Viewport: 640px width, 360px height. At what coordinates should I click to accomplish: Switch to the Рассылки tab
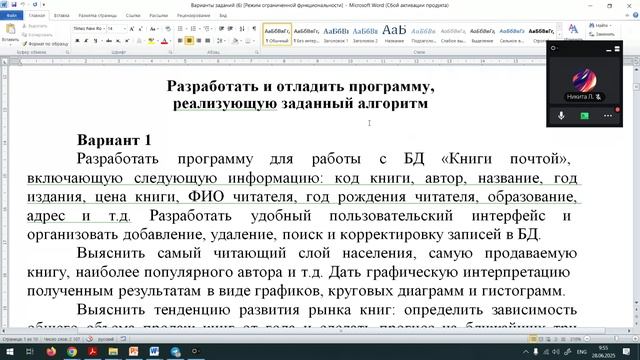pos(159,16)
